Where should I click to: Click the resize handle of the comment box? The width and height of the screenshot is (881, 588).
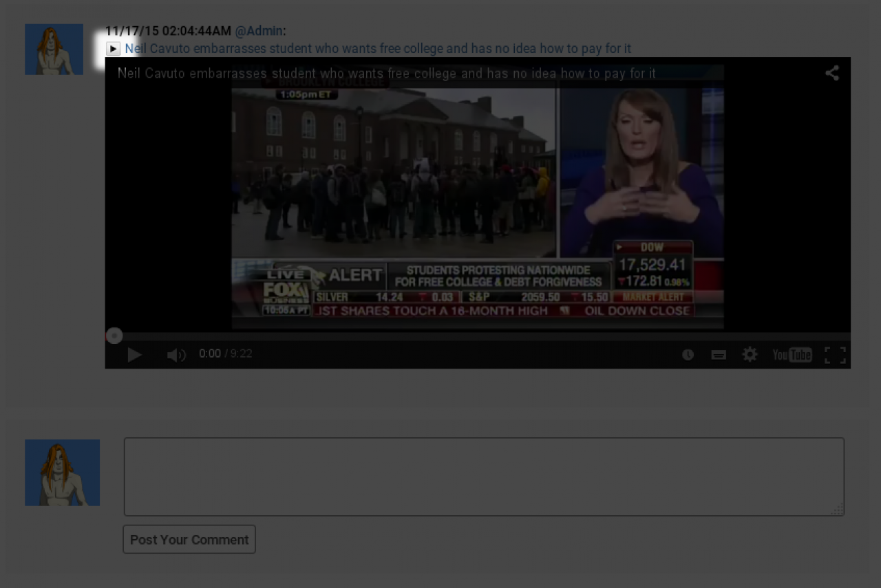coord(838,510)
